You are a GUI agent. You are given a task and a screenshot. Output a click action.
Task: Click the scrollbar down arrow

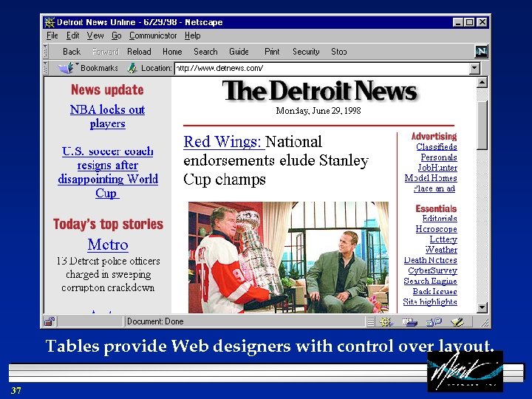pyautogui.click(x=482, y=307)
